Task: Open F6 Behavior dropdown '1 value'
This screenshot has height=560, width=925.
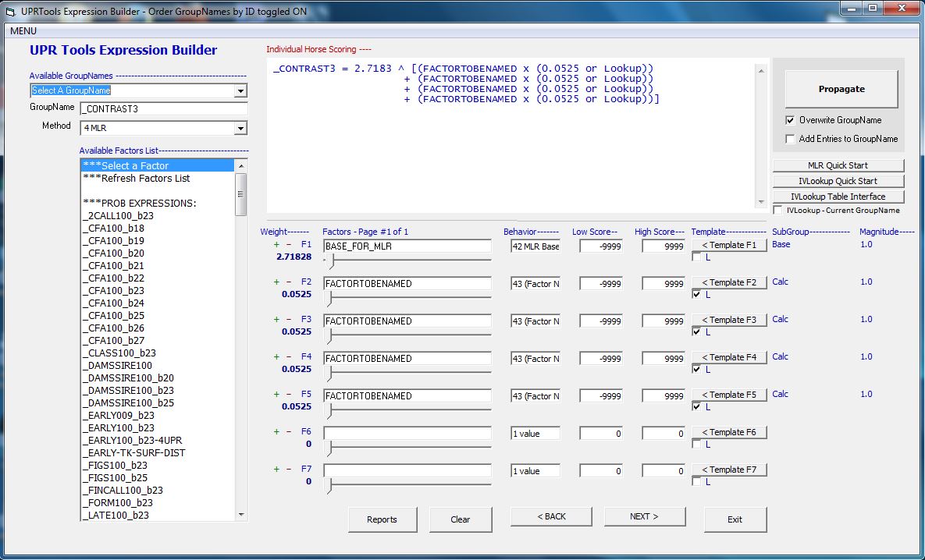Action: [535, 434]
